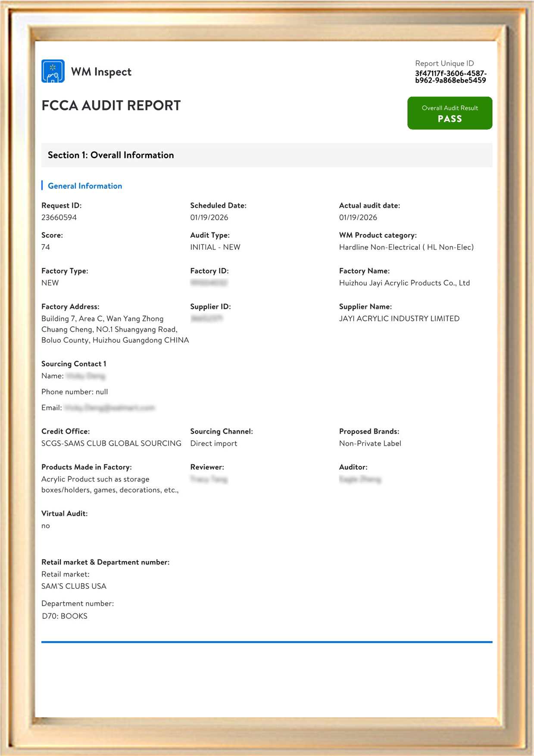Click the blurred Auditor name
The height and width of the screenshot is (756, 534).
(x=360, y=479)
